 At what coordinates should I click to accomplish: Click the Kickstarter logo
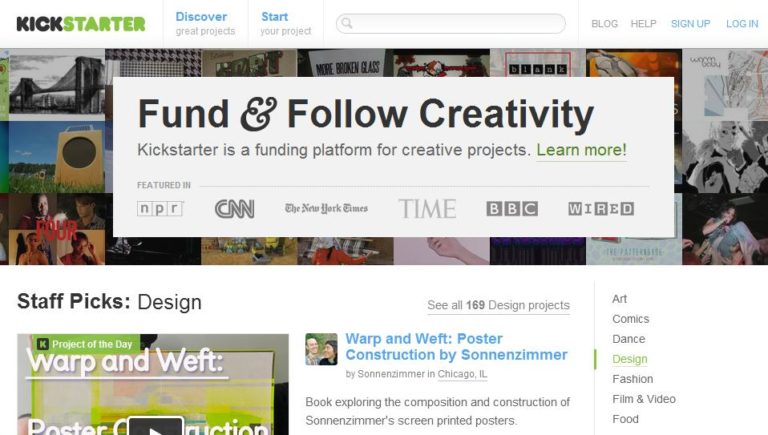tap(80, 23)
